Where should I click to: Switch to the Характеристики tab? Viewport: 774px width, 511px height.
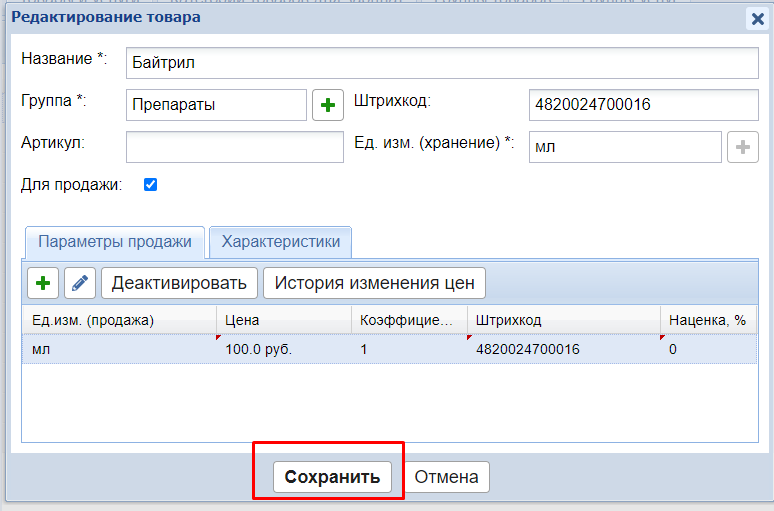click(280, 242)
